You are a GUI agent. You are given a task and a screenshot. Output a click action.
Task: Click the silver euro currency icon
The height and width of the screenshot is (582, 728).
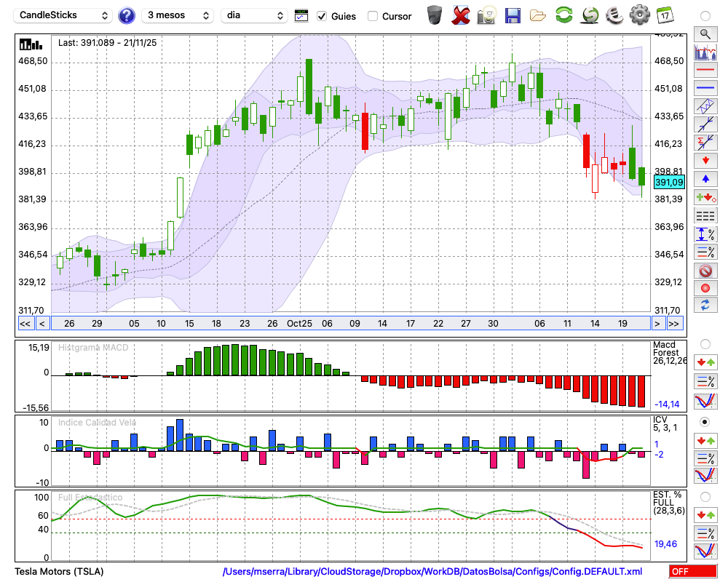point(614,15)
